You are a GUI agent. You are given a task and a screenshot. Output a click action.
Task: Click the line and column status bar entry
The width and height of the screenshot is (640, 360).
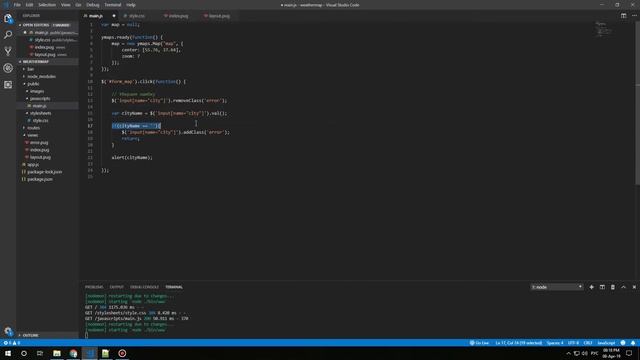(518, 343)
